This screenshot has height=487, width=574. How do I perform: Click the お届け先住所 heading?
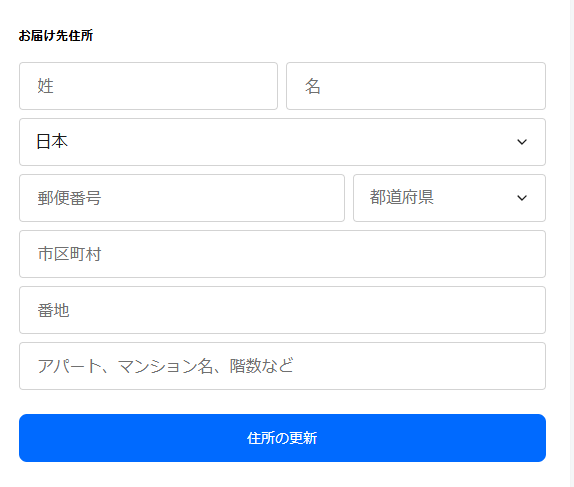(x=56, y=36)
